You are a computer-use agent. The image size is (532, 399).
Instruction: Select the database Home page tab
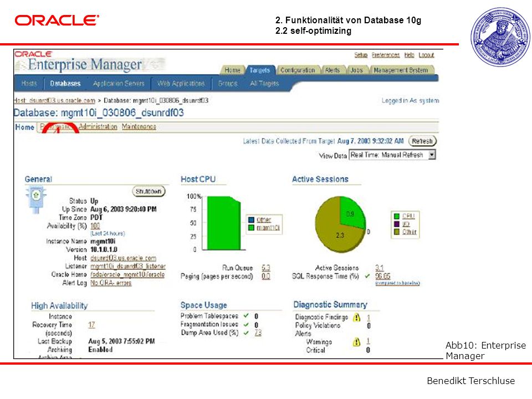(x=25, y=127)
